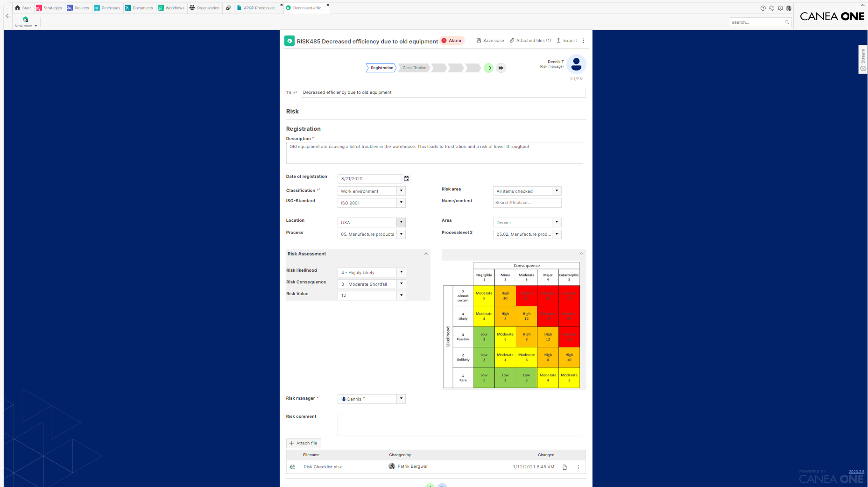The height and width of the screenshot is (487, 868).
Task: Open the ISO-Standard dropdown
Action: 401,203
